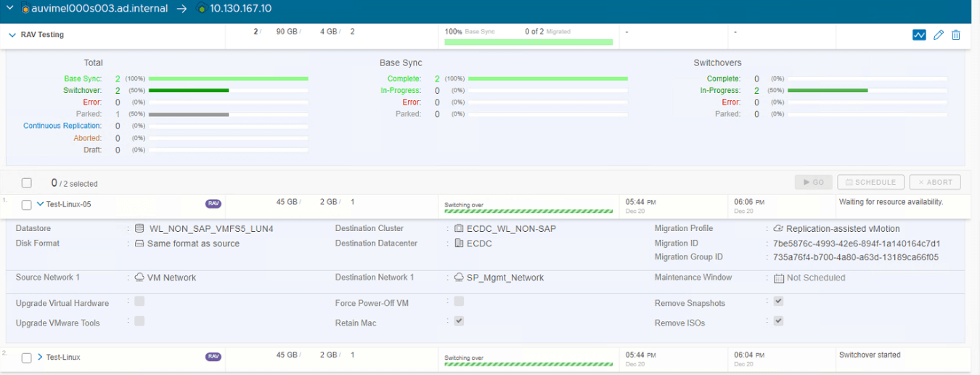The width and height of the screenshot is (980, 375).
Task: Click the chart view icon for RAV Testing
Action: point(919,35)
